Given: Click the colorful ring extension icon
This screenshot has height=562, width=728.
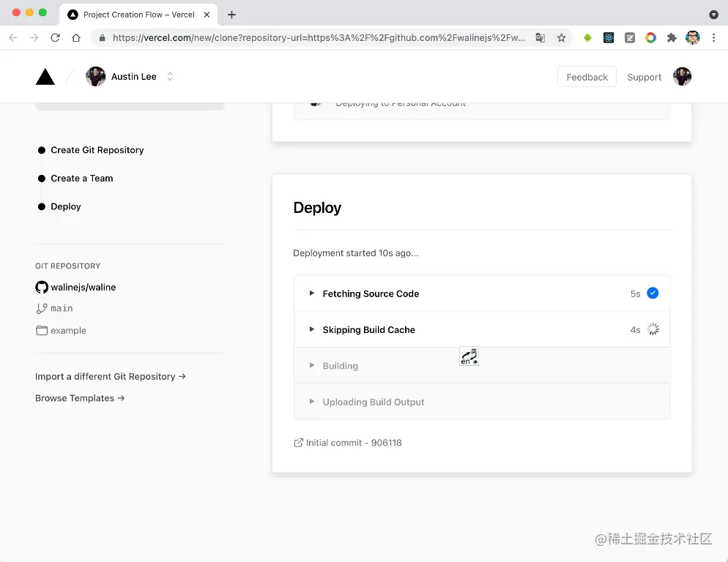Looking at the screenshot, I should pyautogui.click(x=650, y=37).
